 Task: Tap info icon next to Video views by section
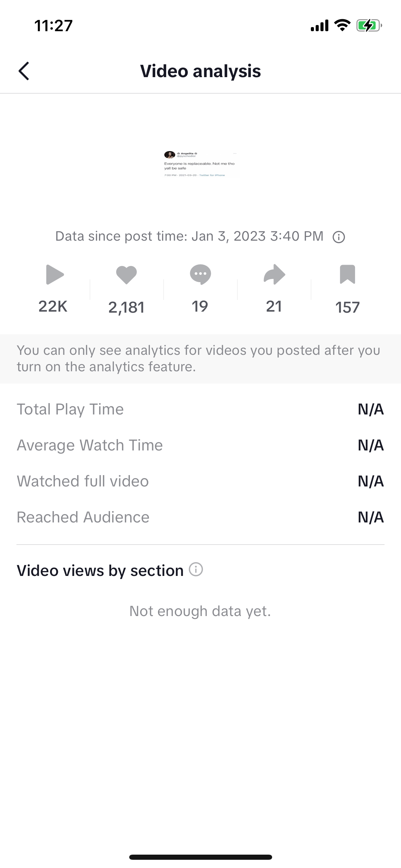(196, 569)
